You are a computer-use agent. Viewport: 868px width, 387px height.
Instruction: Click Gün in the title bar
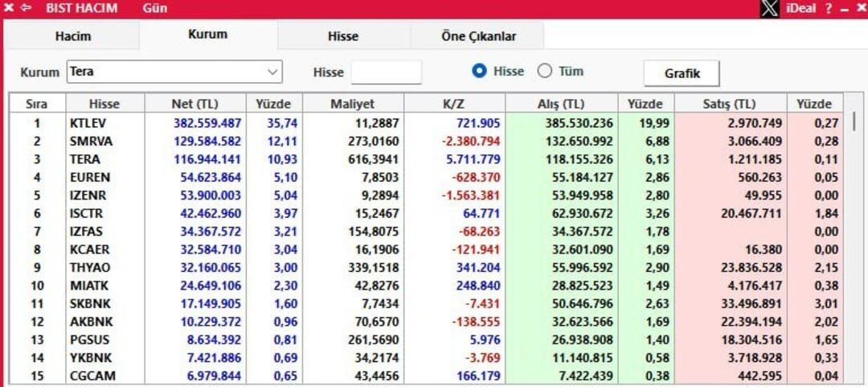tap(155, 8)
